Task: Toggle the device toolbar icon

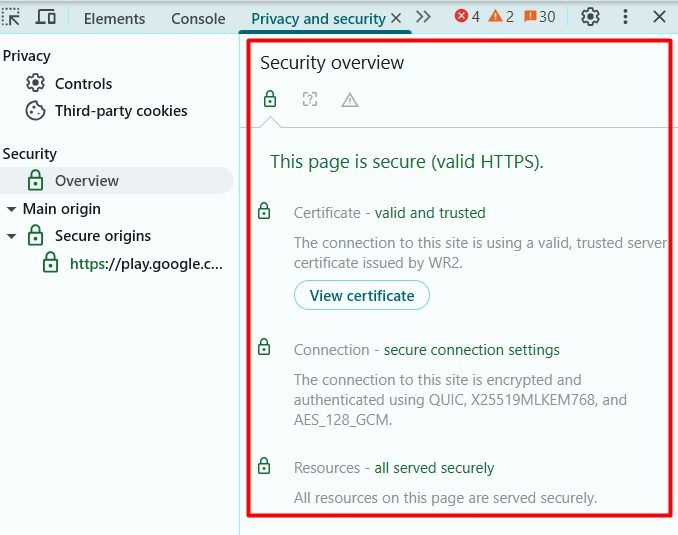Action: point(45,17)
